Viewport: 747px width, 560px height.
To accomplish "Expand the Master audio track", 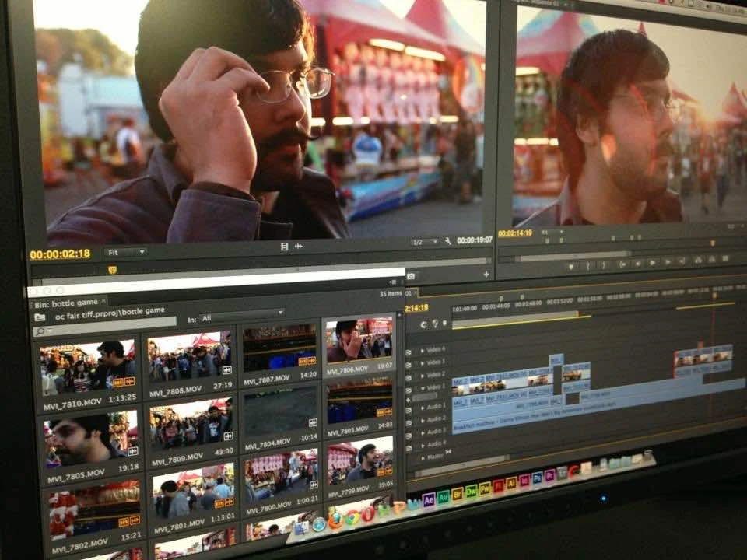I will pos(423,458).
